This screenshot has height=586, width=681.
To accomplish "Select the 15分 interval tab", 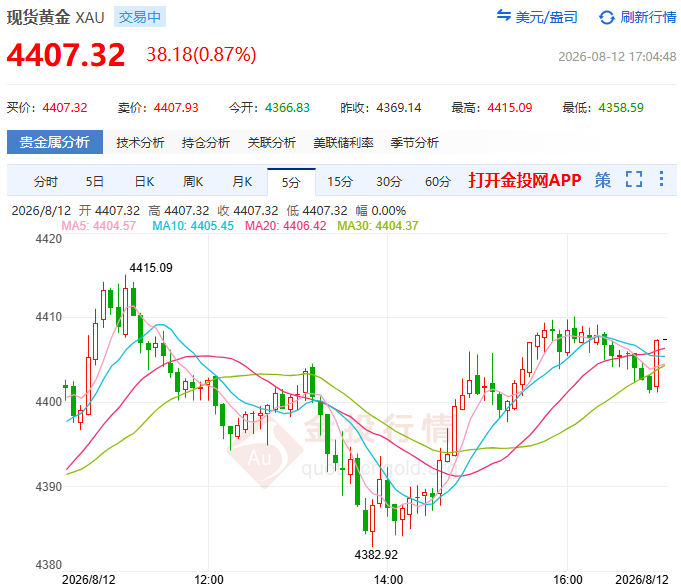I will (340, 182).
